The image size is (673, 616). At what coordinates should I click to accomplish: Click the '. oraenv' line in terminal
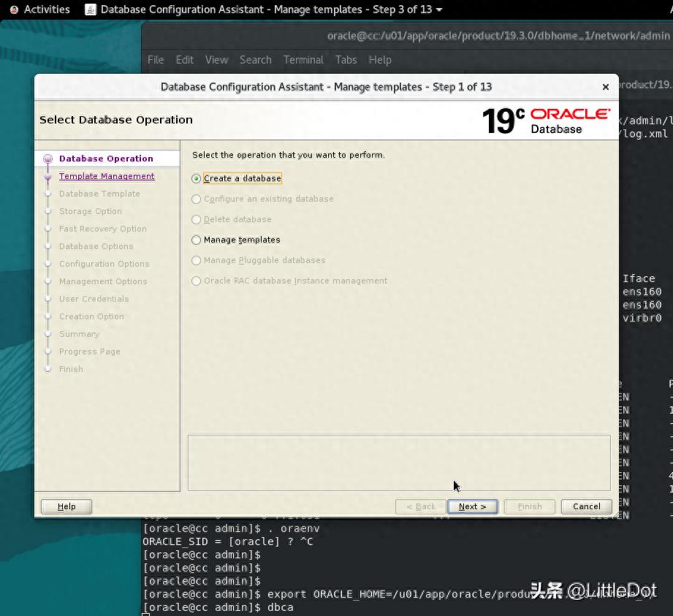pos(232,528)
